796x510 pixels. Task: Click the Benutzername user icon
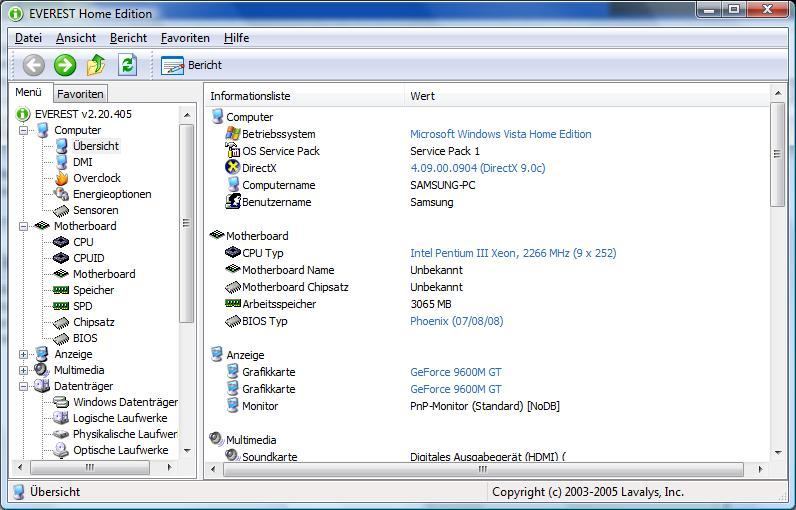[233, 201]
